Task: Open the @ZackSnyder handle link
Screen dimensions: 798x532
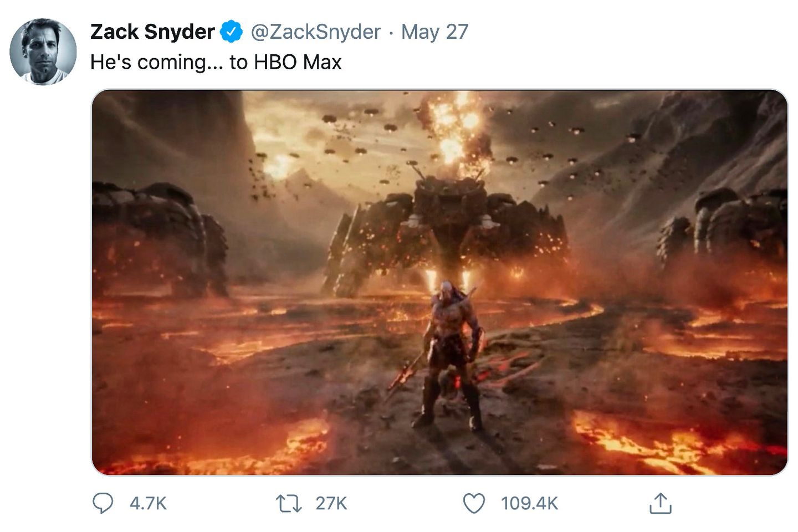Action: [x=316, y=32]
